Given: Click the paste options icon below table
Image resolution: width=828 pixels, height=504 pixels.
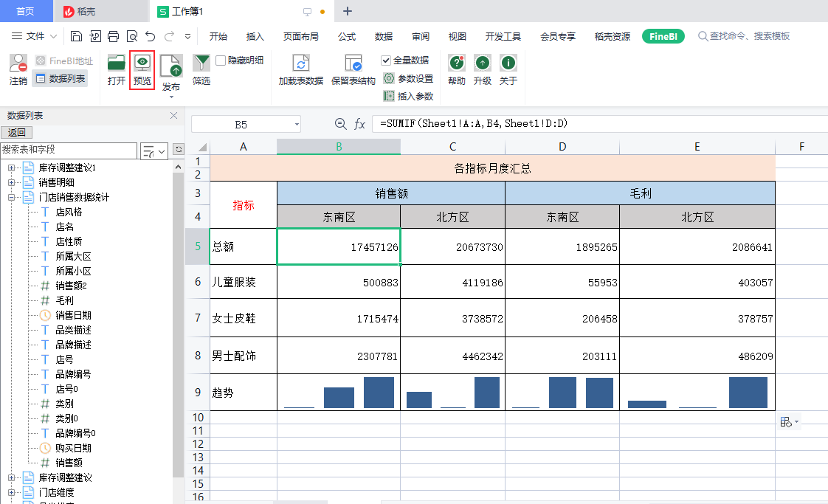Looking at the screenshot, I should [789, 421].
